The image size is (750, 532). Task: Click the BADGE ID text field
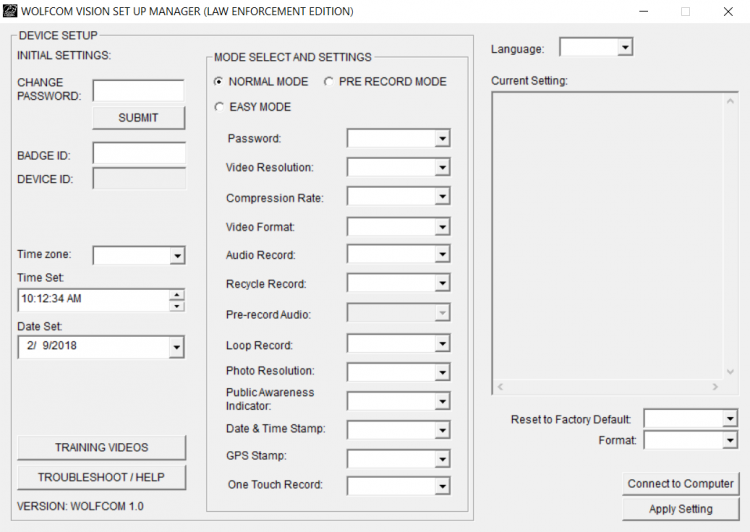coord(139,154)
